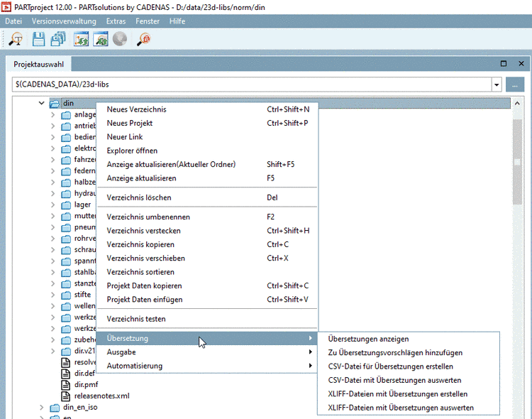532x419 pixels.
Task: Choose Verzeichnis löschen entry
Action: click(x=207, y=197)
